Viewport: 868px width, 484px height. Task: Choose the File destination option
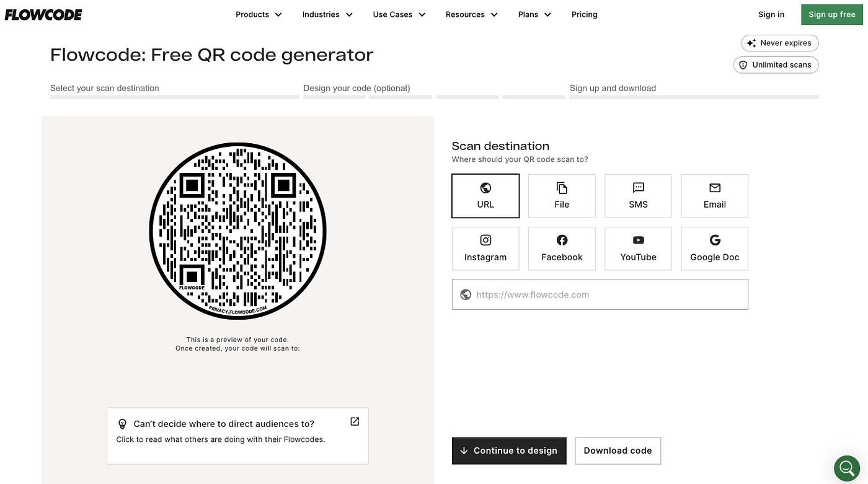(x=562, y=195)
